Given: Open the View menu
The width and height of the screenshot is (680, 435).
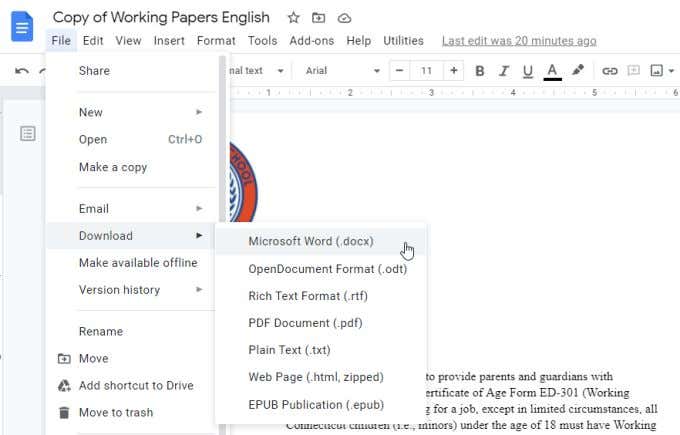Looking at the screenshot, I should (128, 40).
